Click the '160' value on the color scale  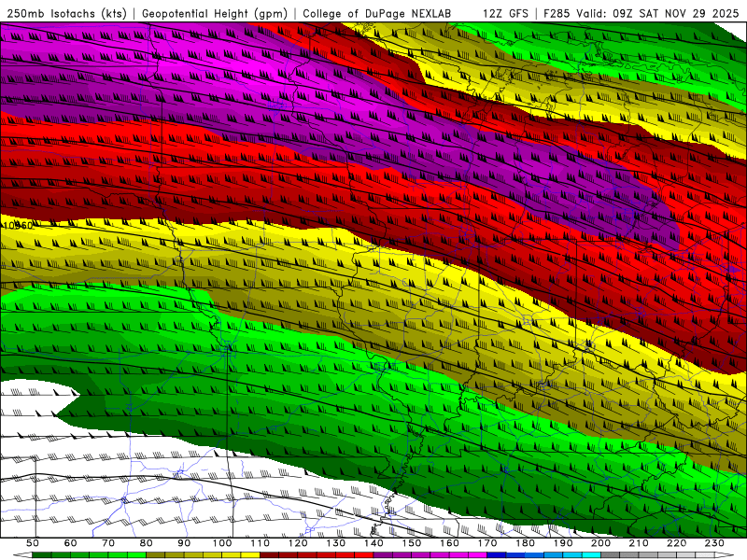pos(449,543)
